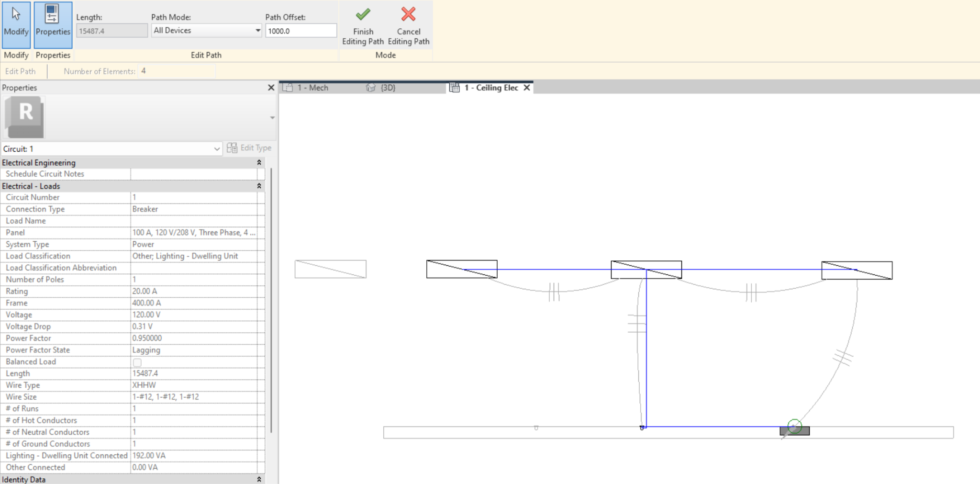
Task: Collapse the Identity Data section
Action: 259,479
